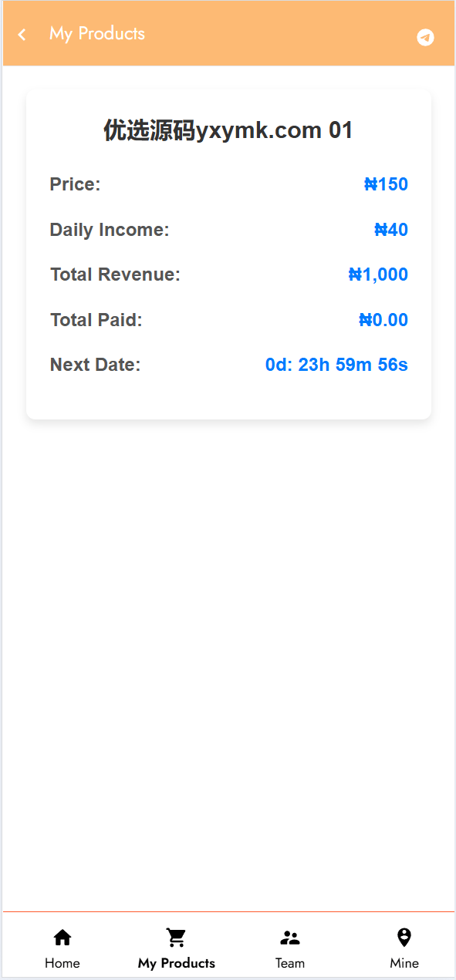Tap the Home house icon
This screenshot has height=980, width=456.
coord(62,938)
